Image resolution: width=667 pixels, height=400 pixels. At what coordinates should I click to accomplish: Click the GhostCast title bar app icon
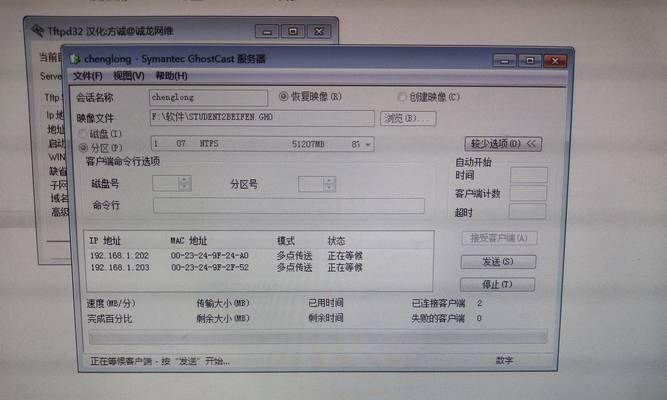pyautogui.click(x=75, y=59)
